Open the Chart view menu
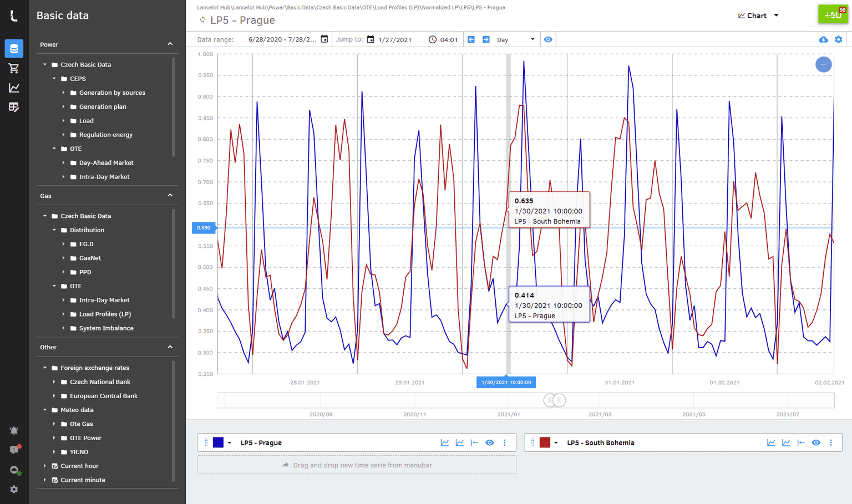The width and height of the screenshot is (852, 504). pyautogui.click(x=758, y=16)
